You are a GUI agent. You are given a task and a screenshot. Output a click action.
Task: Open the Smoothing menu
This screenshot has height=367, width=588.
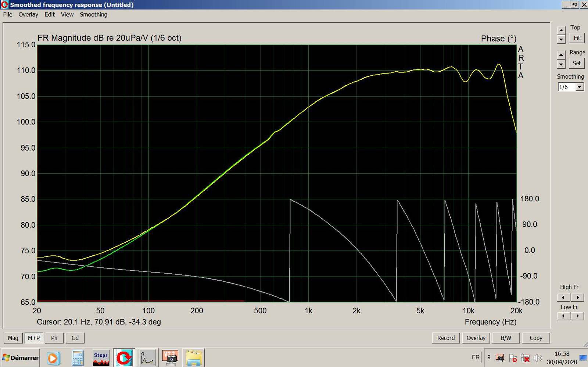[x=93, y=14]
